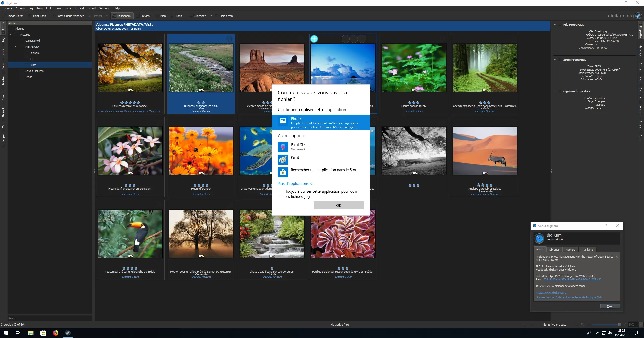Toggle the Preview view mode

coord(143,16)
